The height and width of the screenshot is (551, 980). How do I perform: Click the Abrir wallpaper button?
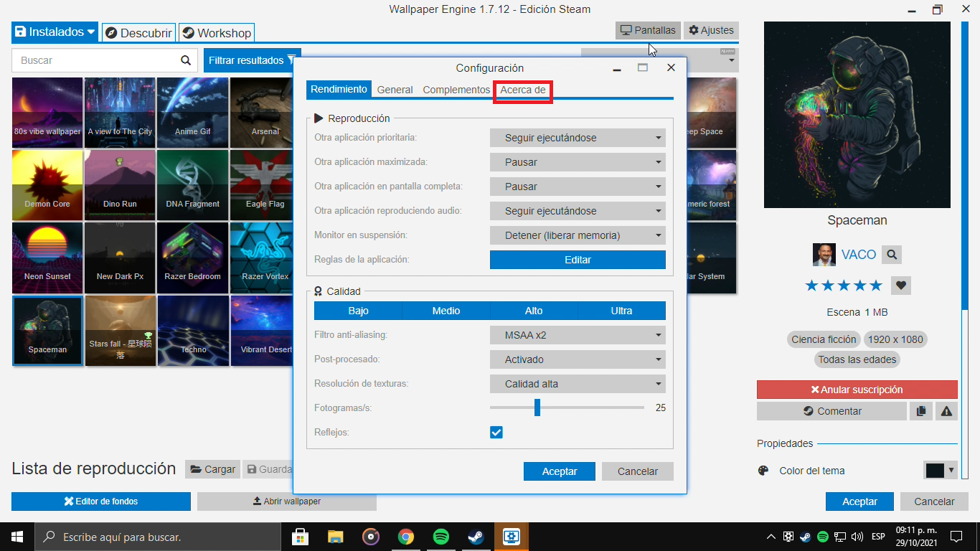pos(287,501)
